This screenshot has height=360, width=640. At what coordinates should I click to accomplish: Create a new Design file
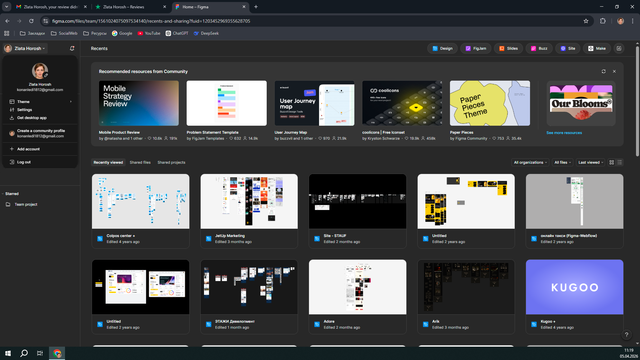pyautogui.click(x=442, y=49)
